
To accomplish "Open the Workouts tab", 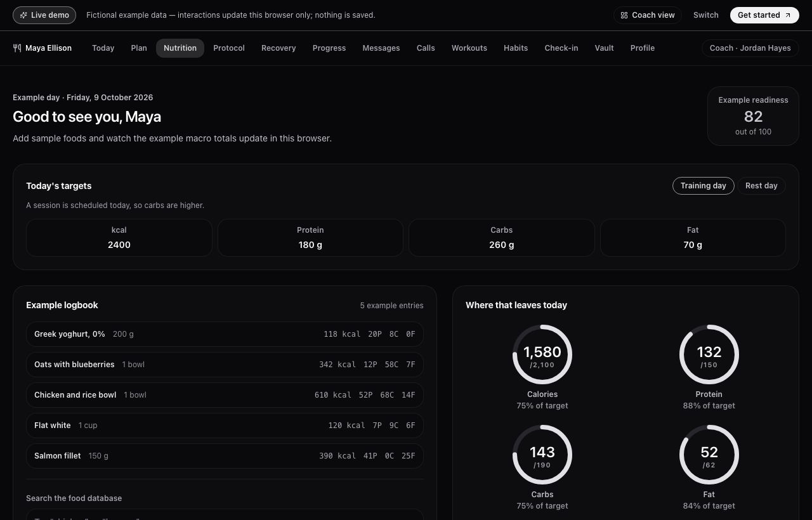I will point(469,48).
